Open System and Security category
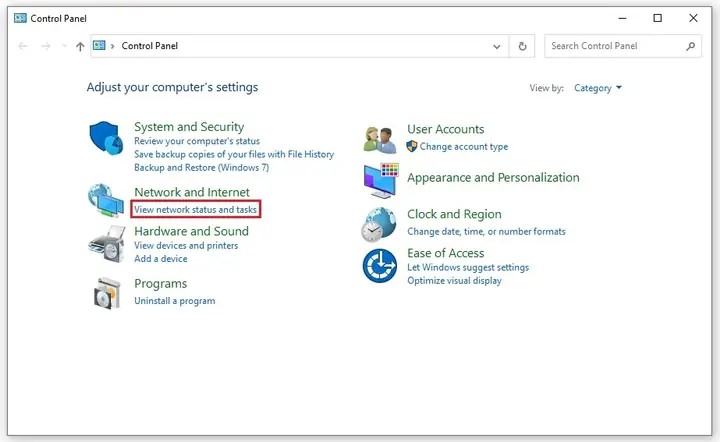 pos(189,127)
